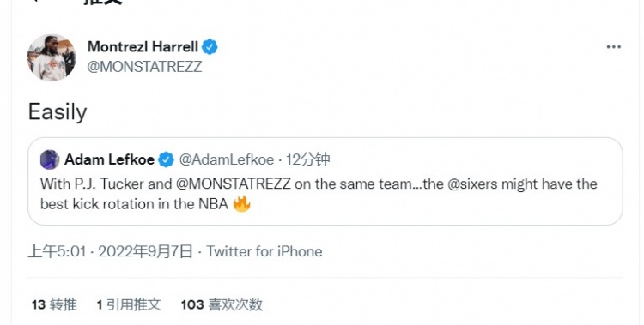The height and width of the screenshot is (325, 644).
Task: Click the Montrezl Harrell display name
Action: click(143, 47)
